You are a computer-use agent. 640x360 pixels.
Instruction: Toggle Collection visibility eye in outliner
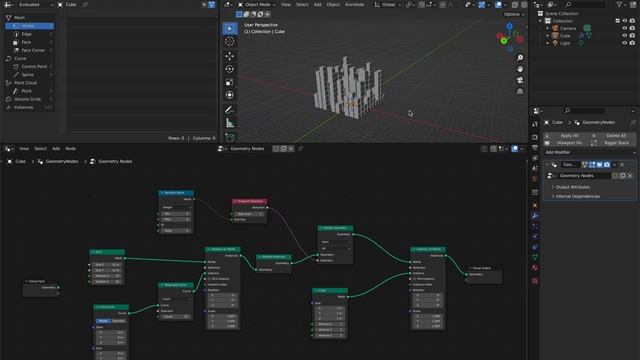click(624, 21)
